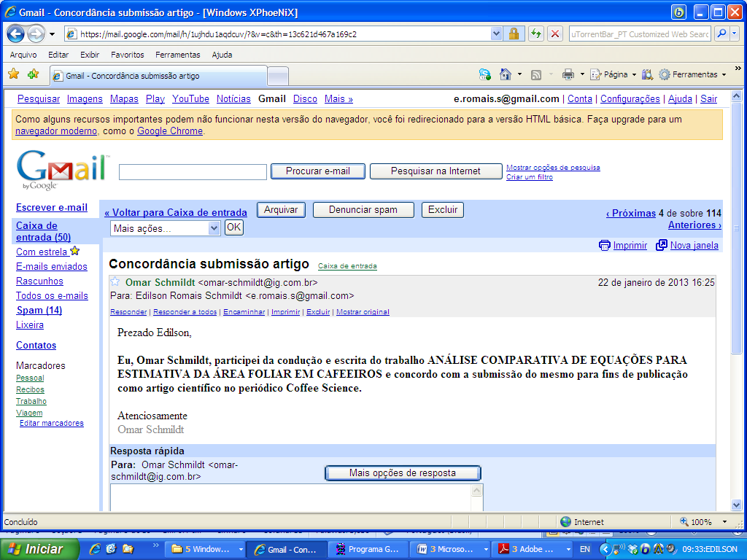
Task: Open the Exibir menu
Action: tap(90, 55)
